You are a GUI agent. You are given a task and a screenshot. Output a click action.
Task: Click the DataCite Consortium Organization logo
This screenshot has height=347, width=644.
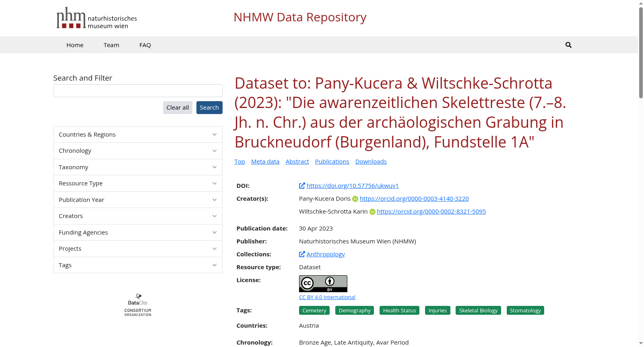138,305
